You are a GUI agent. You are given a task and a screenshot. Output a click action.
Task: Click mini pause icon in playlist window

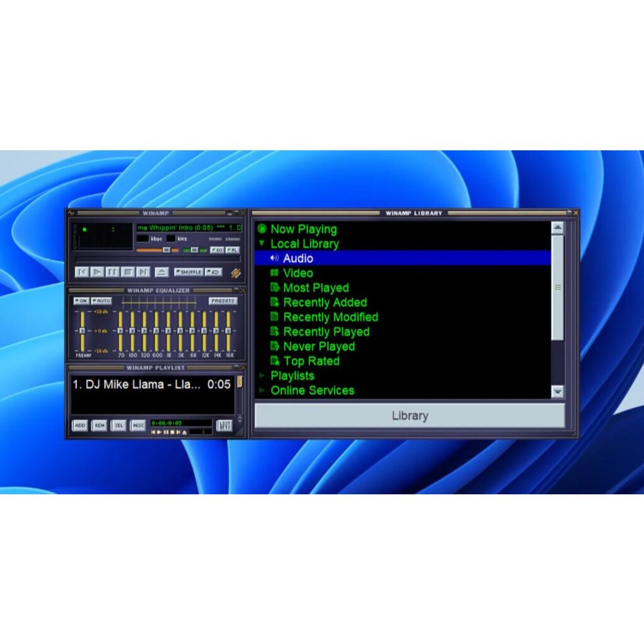click(166, 432)
